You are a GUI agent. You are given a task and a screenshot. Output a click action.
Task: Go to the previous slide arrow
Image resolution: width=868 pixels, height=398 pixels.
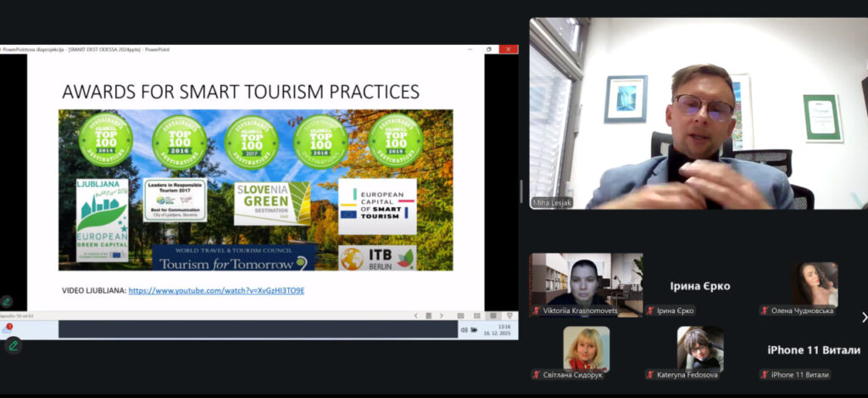pyautogui.click(x=415, y=316)
